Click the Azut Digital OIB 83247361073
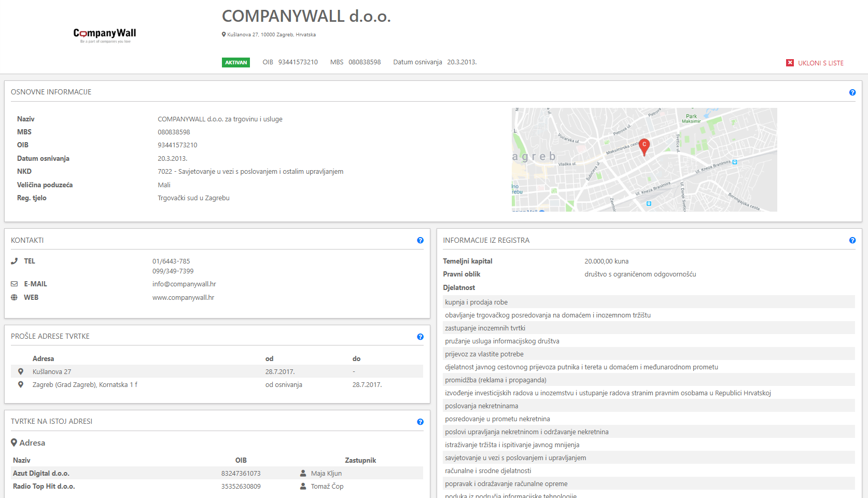Screen dimensions: 868x498 [241, 473]
